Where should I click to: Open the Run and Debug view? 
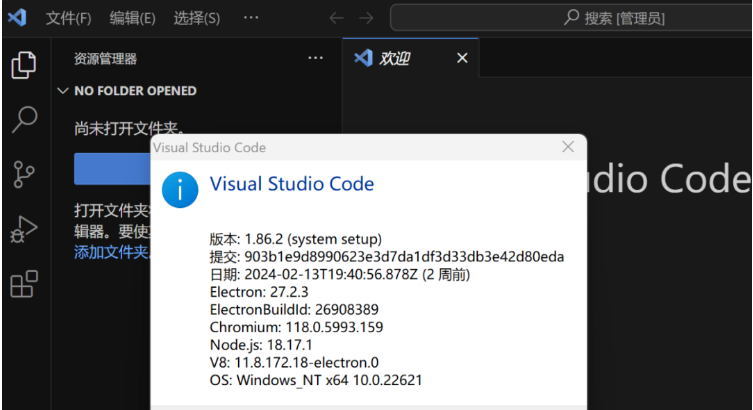(24, 229)
